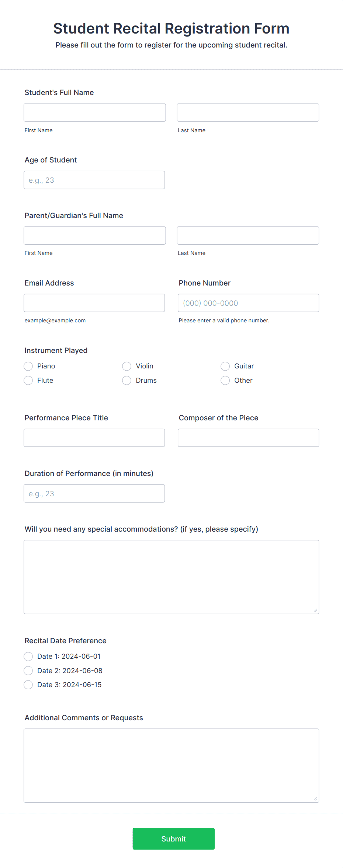Select the Flute radio button
Image resolution: width=343 pixels, height=868 pixels.
[28, 380]
